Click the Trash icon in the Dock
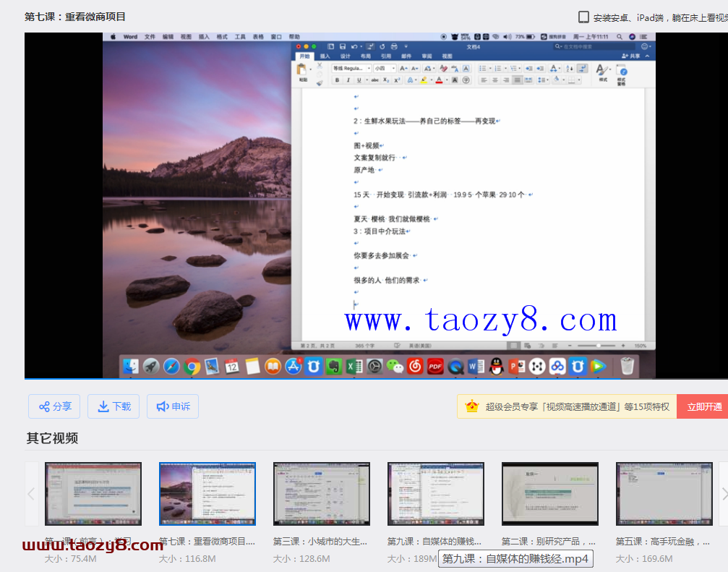Image resolution: width=728 pixels, height=572 pixels. (627, 367)
